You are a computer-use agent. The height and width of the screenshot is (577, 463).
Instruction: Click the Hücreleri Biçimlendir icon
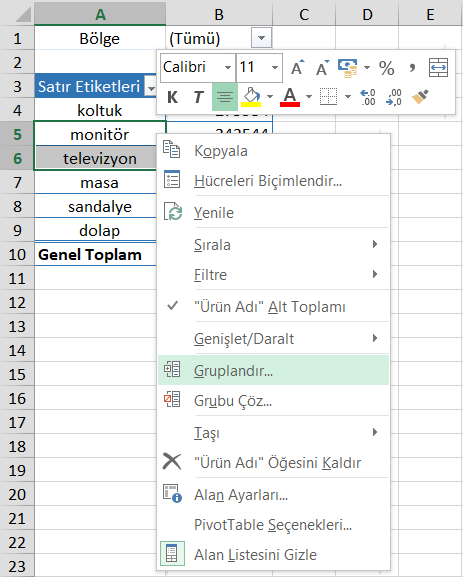pos(172,179)
